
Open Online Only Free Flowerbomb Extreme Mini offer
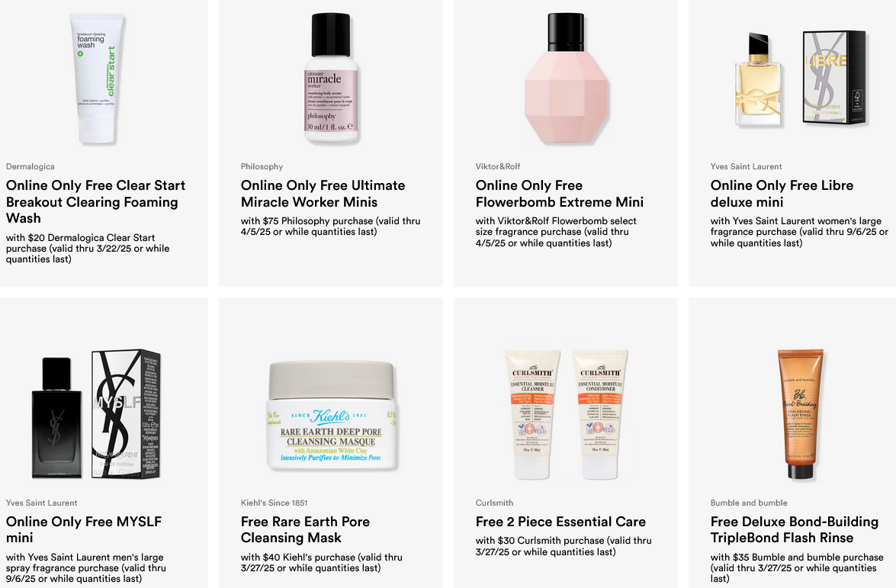click(x=560, y=194)
